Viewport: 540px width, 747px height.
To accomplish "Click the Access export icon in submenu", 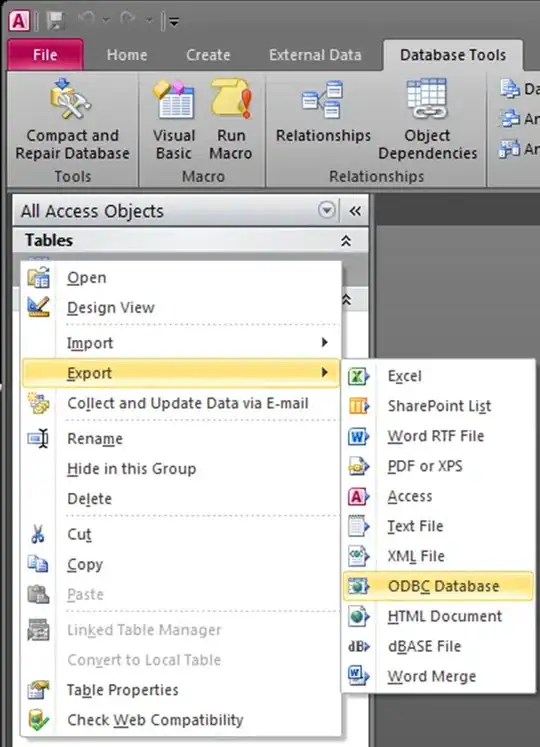I will pos(358,496).
